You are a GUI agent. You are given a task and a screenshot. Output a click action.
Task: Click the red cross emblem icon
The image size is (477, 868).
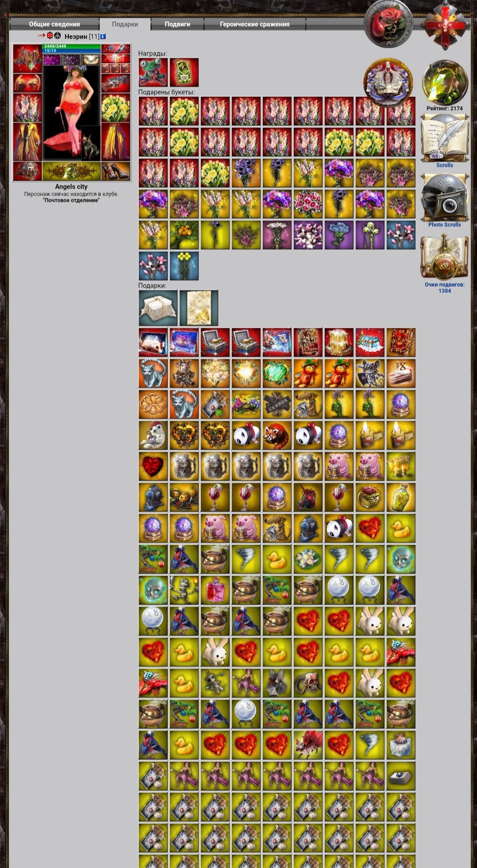[445, 24]
